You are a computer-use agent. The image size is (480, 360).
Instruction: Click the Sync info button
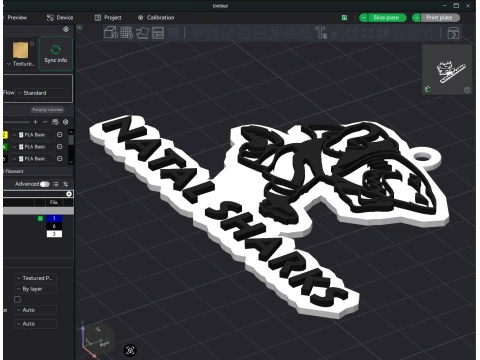(56, 54)
